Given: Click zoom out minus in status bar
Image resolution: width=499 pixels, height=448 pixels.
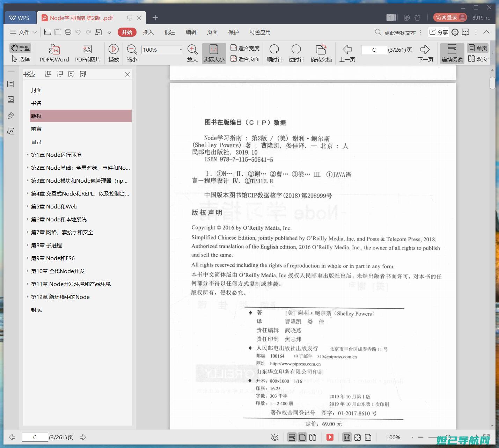Looking at the screenshot, I should pos(421,437).
